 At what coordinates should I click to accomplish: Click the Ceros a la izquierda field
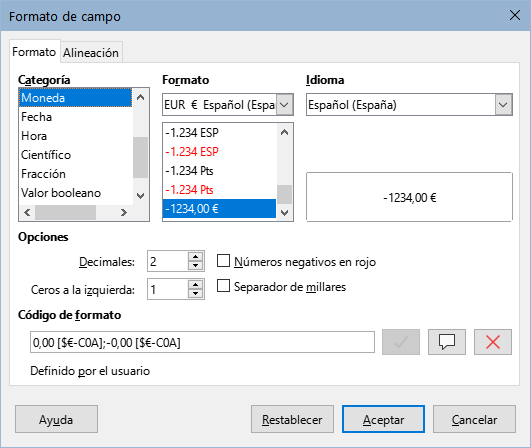168,289
